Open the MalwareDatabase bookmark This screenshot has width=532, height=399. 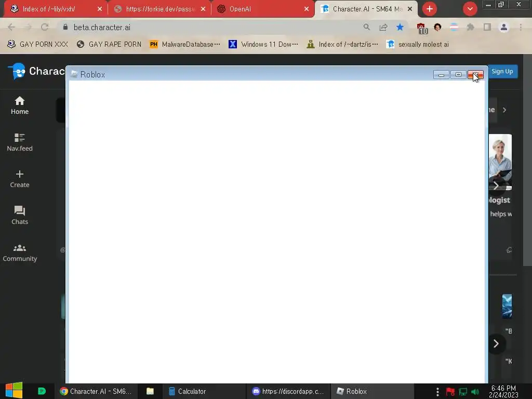pyautogui.click(x=185, y=44)
